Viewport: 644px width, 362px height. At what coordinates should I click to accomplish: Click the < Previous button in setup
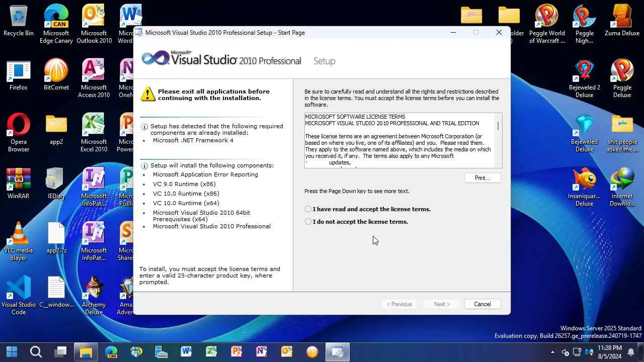click(399, 304)
